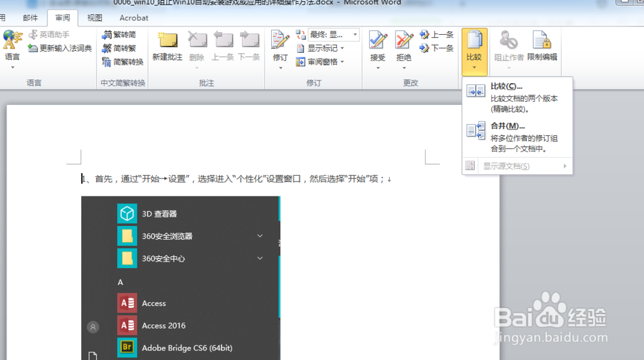This screenshot has width=644, height=360.
Task: Click the Access 2016 red icon
Action: pyautogui.click(x=127, y=325)
